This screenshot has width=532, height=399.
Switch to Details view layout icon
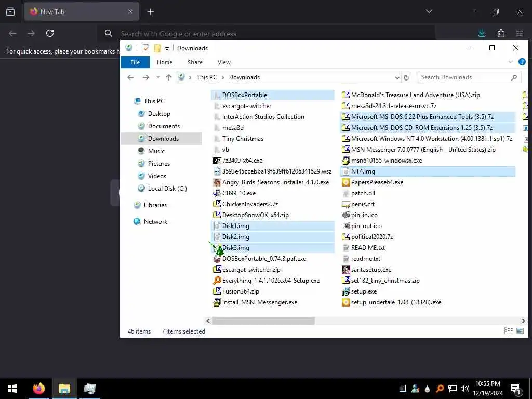[x=508, y=331]
